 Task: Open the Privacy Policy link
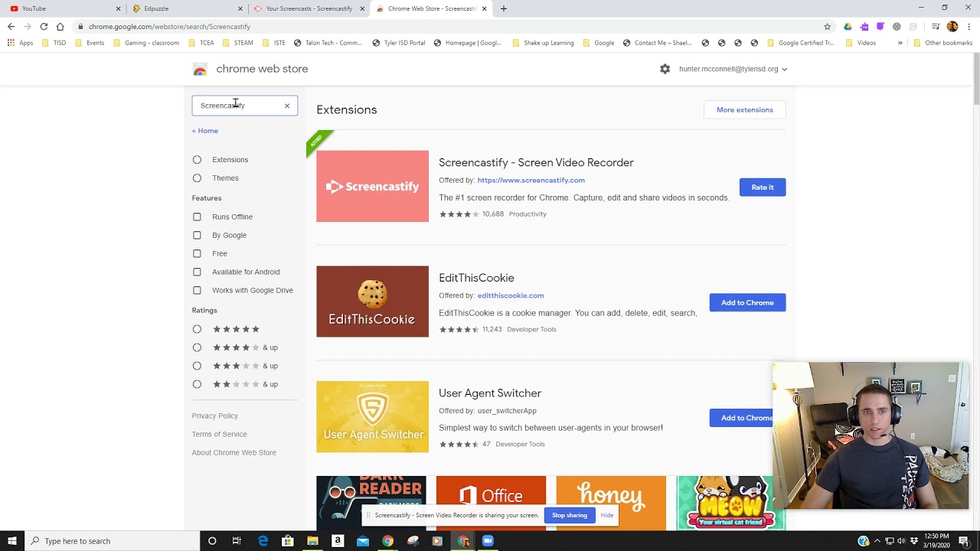(215, 416)
